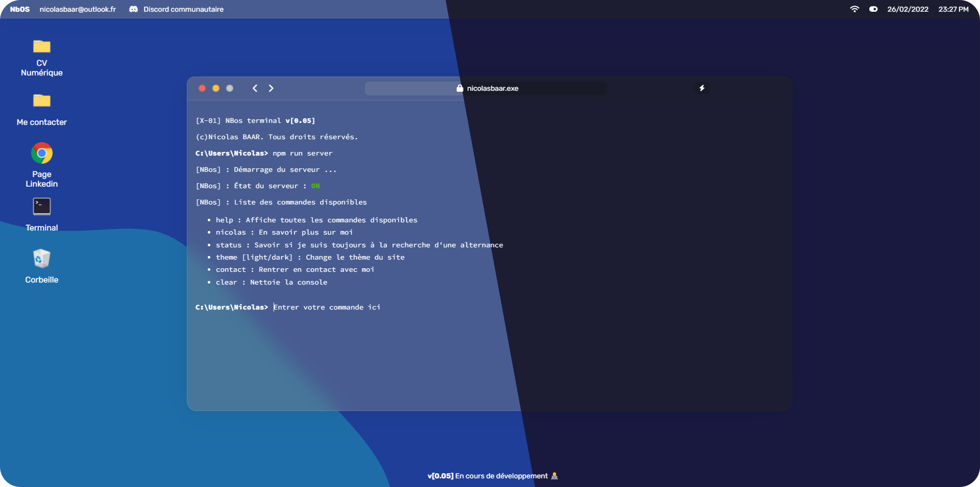This screenshot has height=487, width=980.
Task: Click the Discord logo icon
Action: point(133,9)
